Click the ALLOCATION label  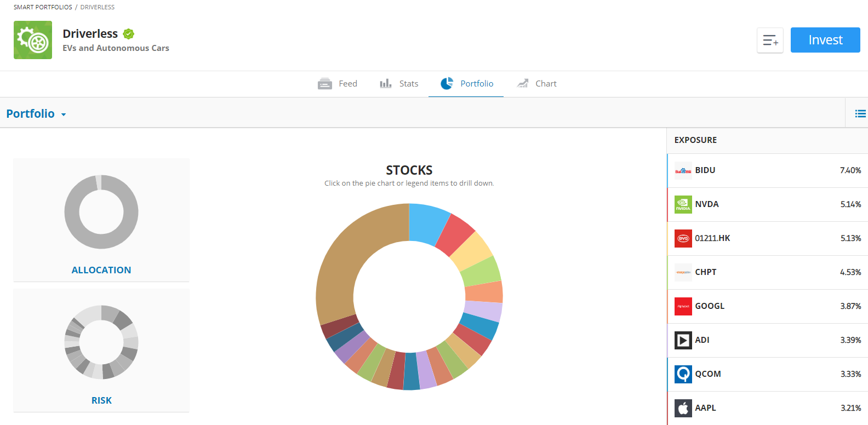point(101,270)
